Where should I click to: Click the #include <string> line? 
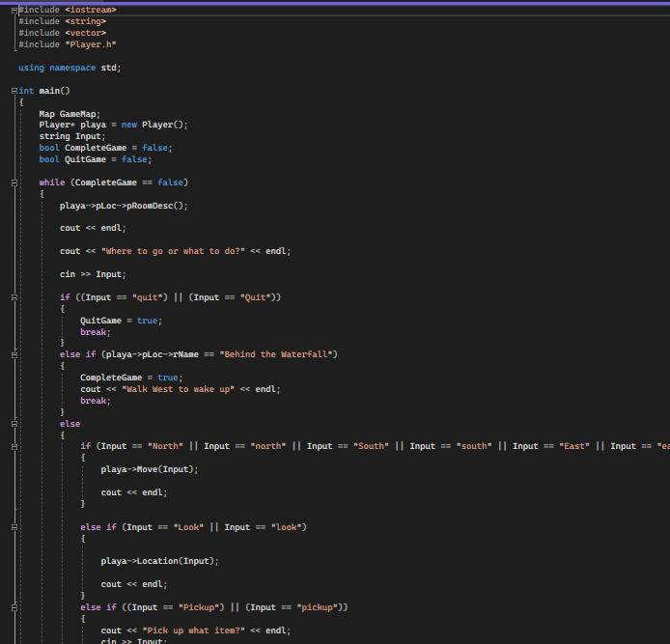(x=63, y=21)
